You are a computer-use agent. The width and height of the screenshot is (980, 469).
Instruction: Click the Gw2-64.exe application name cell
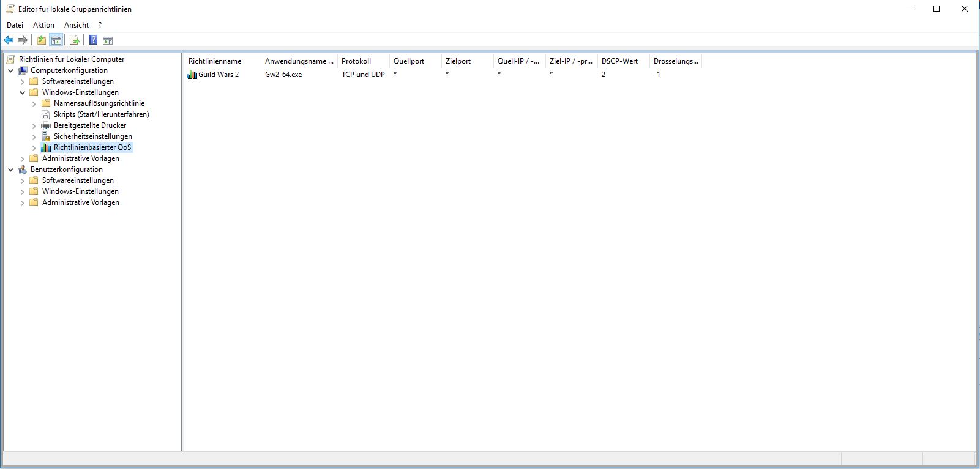coord(283,75)
